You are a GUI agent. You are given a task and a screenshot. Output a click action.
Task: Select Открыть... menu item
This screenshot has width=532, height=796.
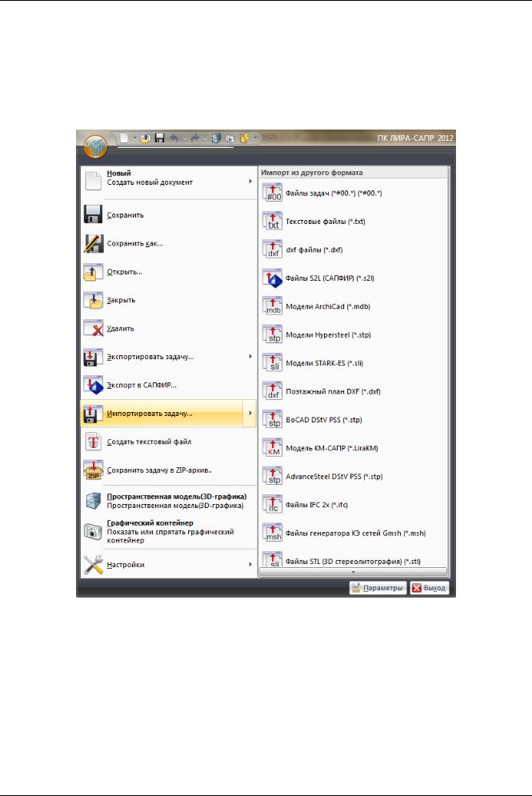[x=168, y=271]
